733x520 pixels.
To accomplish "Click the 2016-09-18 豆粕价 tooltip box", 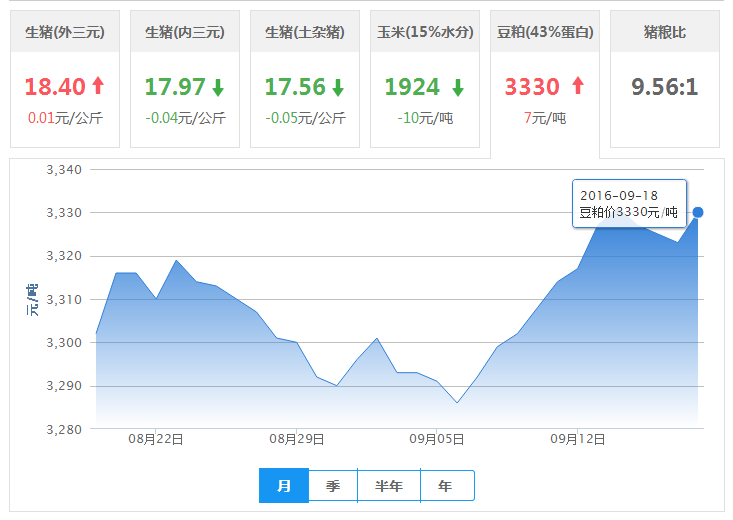I will pyautogui.click(x=629, y=203).
